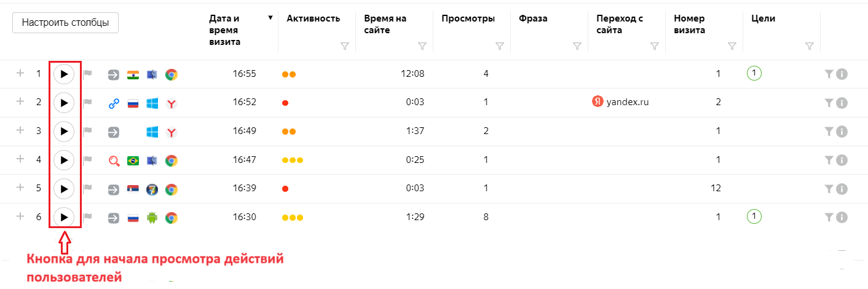Expand visit 6 details with plus

[20, 216]
